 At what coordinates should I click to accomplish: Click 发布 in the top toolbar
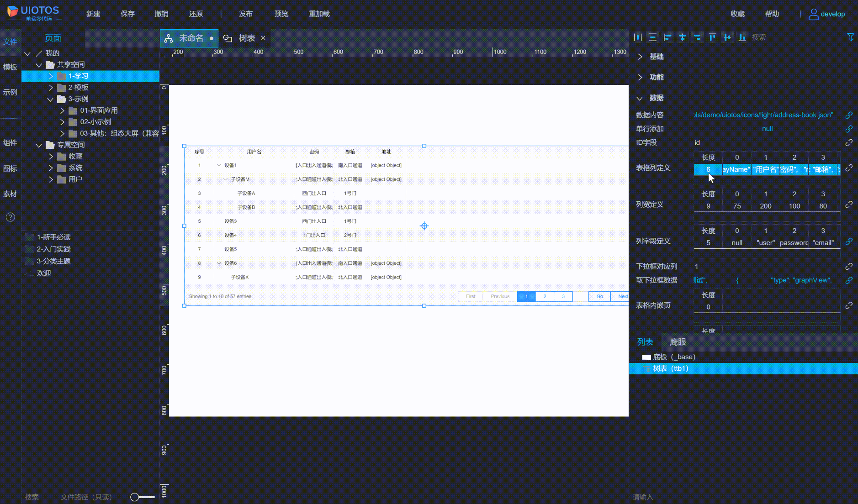pos(245,14)
